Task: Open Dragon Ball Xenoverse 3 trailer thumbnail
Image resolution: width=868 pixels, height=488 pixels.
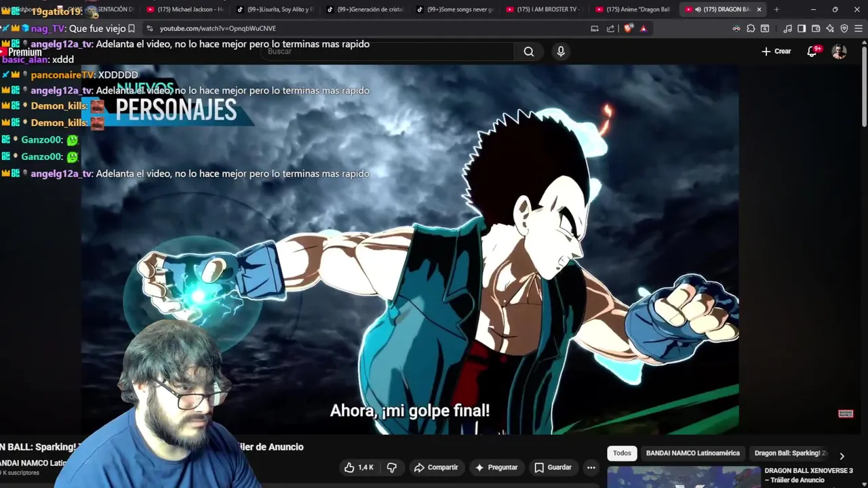Action: pyautogui.click(x=684, y=477)
